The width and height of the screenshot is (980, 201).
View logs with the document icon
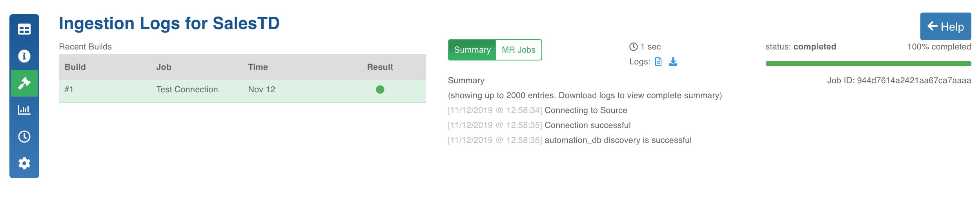(658, 62)
